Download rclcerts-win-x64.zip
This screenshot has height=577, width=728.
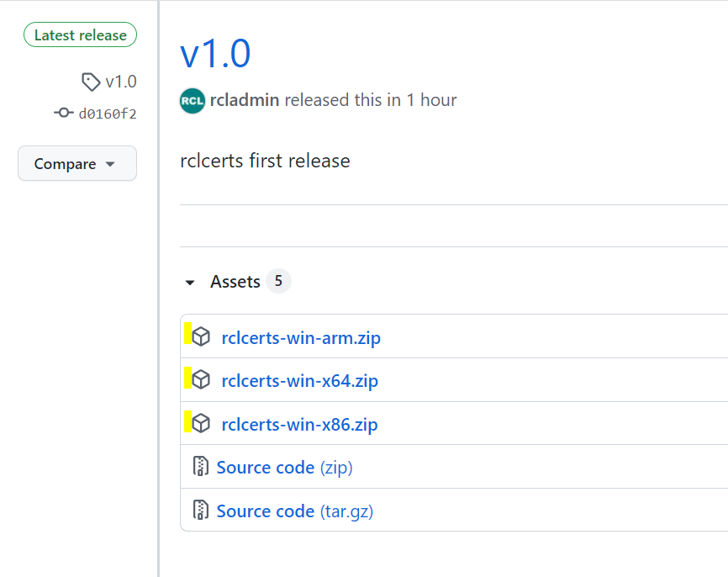[x=300, y=381]
